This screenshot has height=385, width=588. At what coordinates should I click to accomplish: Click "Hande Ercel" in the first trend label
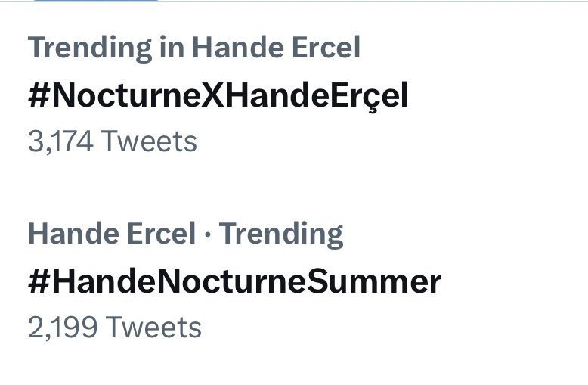click(x=276, y=48)
